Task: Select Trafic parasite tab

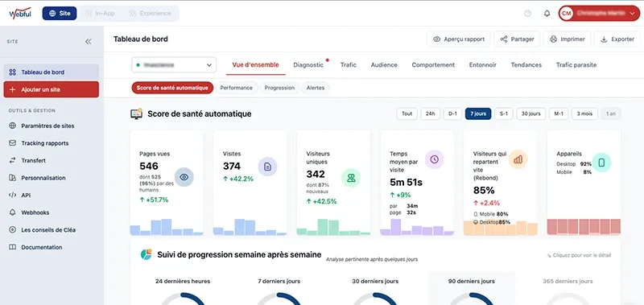Action: coord(576,65)
